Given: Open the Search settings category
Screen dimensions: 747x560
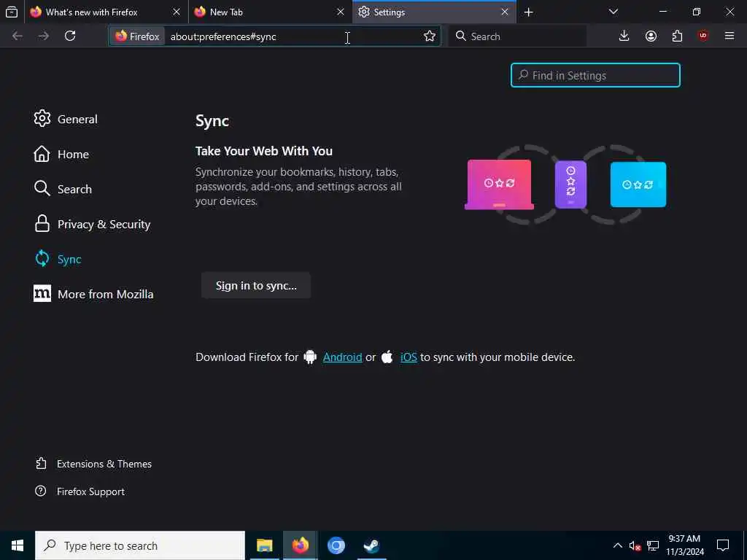Looking at the screenshot, I should [x=63, y=189].
